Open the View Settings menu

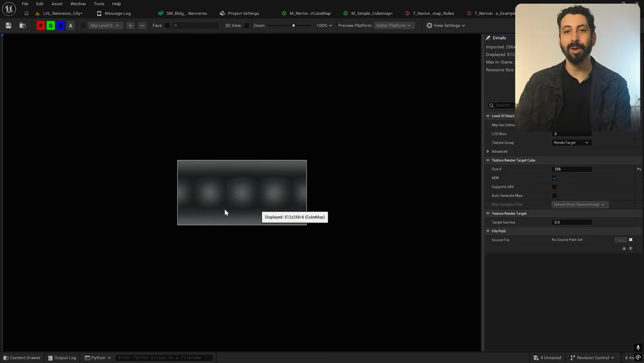tap(445, 25)
